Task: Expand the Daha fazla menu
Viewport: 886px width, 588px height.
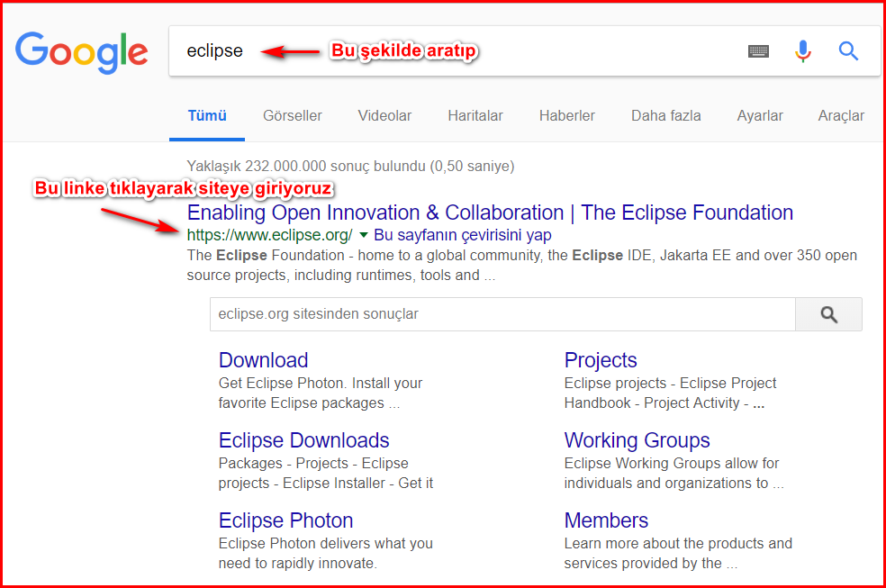Action: 665,116
